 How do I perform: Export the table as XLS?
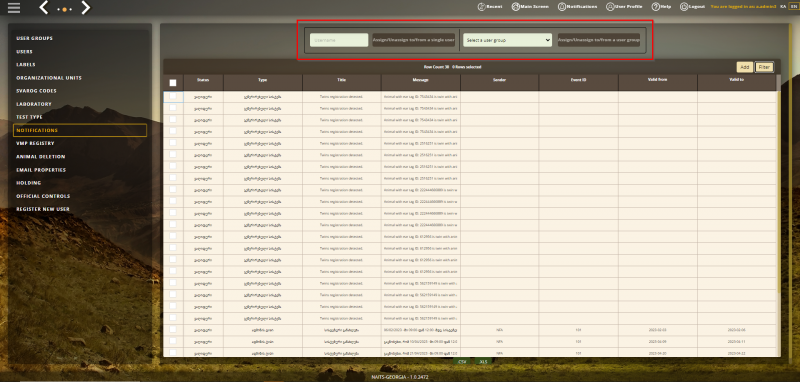(x=483, y=361)
